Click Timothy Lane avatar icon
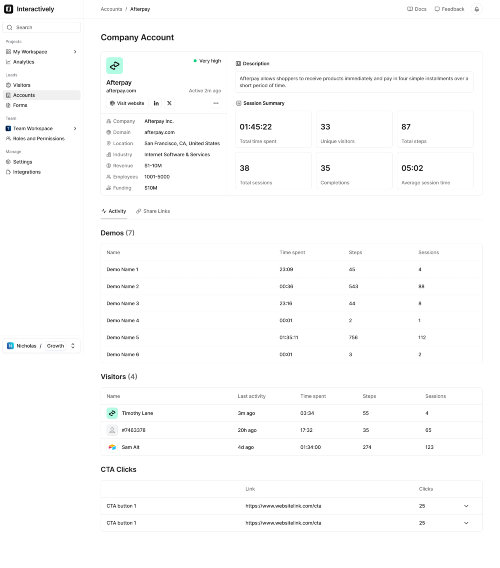Image resolution: width=500 pixels, height=568 pixels. 112,413
